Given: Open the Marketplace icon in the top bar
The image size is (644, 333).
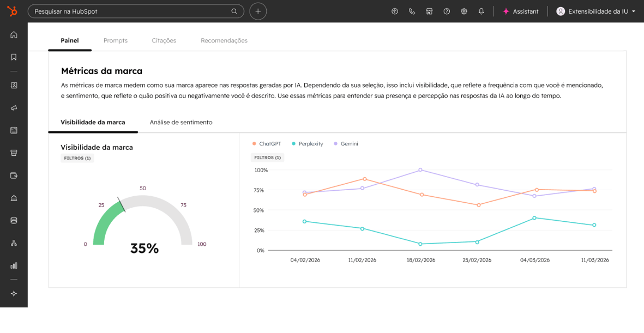Looking at the screenshot, I should 429,11.
